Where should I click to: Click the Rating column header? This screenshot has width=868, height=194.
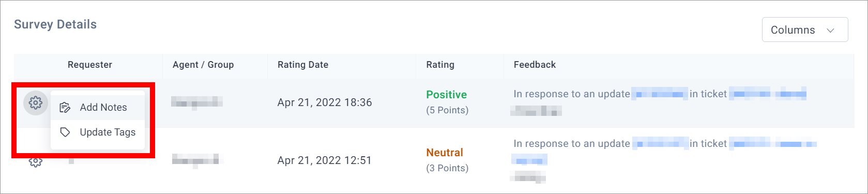440,65
